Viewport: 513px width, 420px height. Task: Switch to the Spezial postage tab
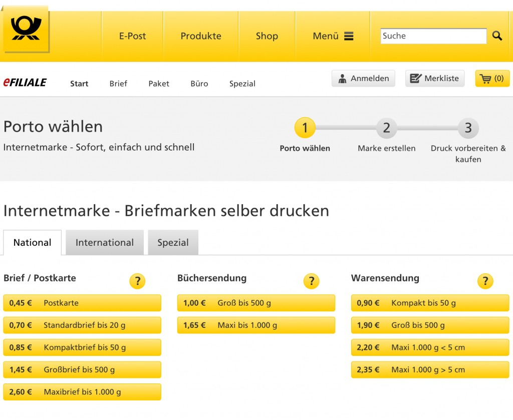pyautogui.click(x=173, y=243)
